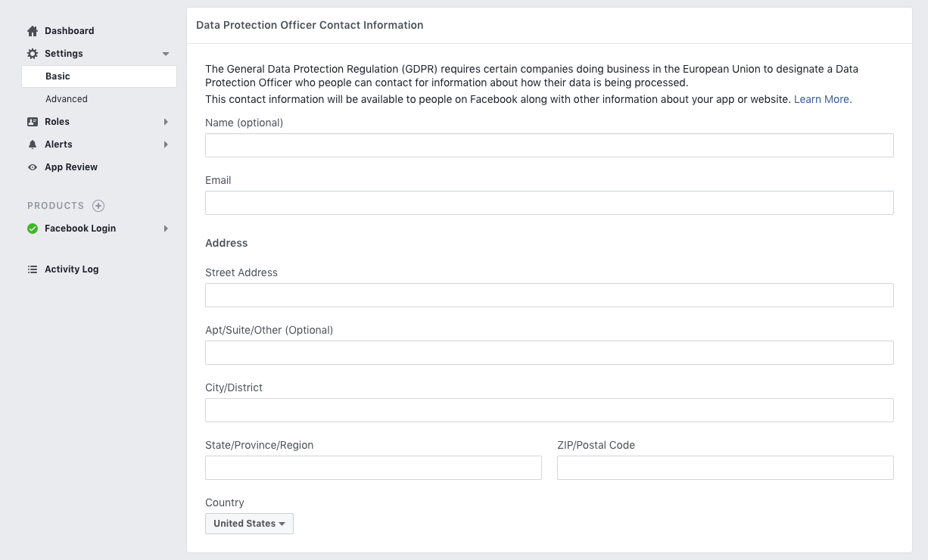This screenshot has height=560, width=928.
Task: Open Alerts via the bell icon
Action: click(32, 144)
